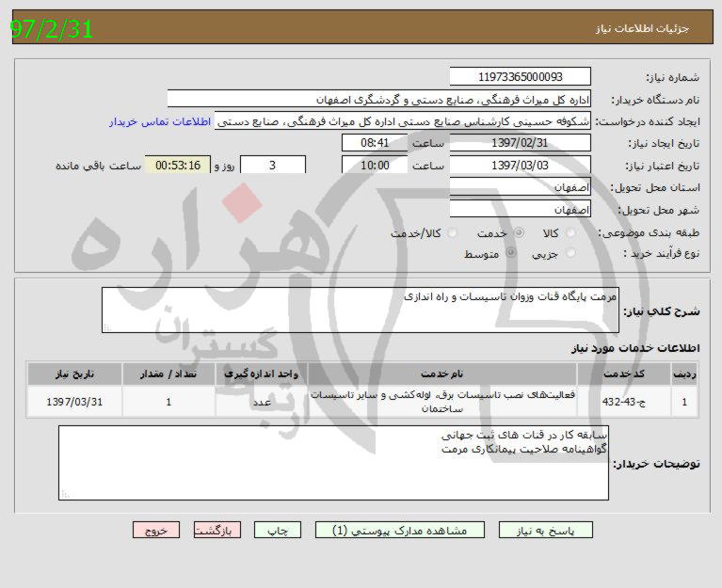Click the بازگشت back button
722x588 pixels.
click(x=217, y=531)
